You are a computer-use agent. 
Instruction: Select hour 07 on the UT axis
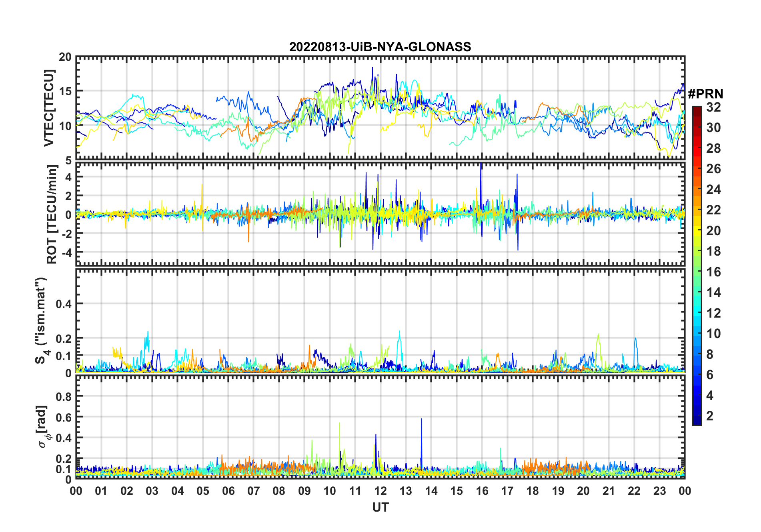tap(254, 491)
